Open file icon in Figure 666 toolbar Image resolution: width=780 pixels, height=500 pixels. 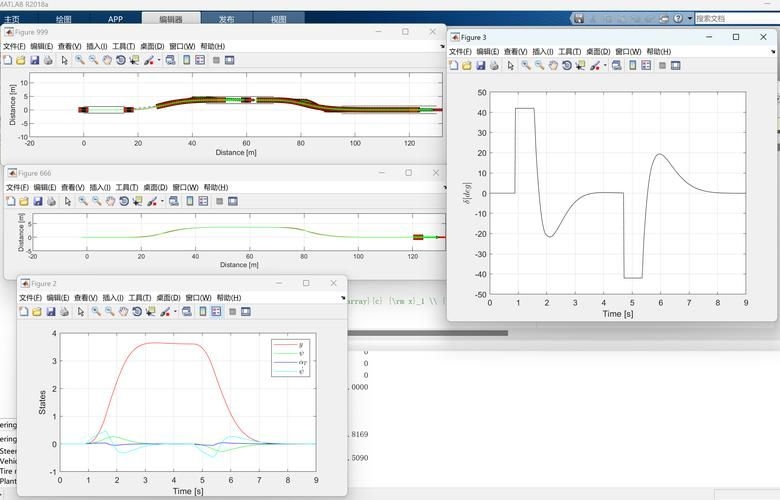coord(24,201)
